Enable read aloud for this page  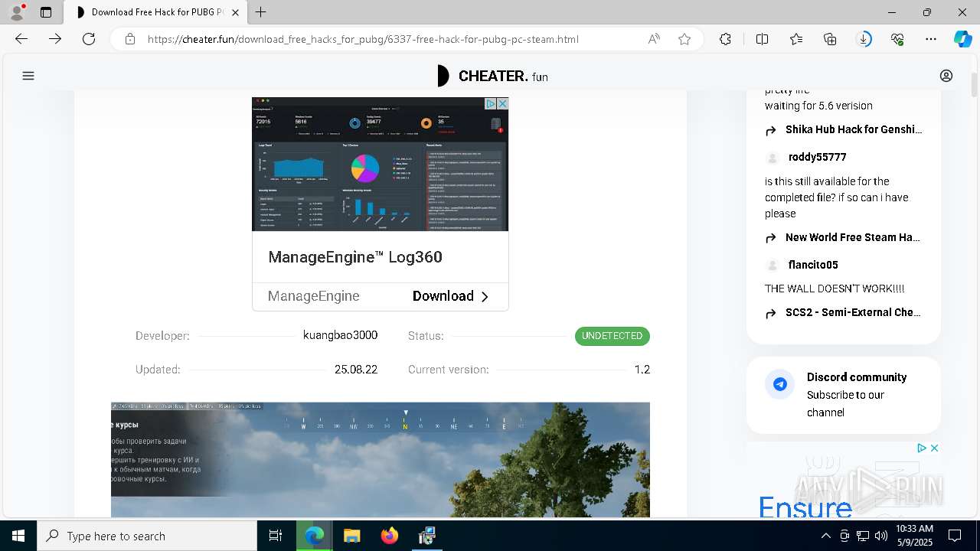(x=654, y=39)
